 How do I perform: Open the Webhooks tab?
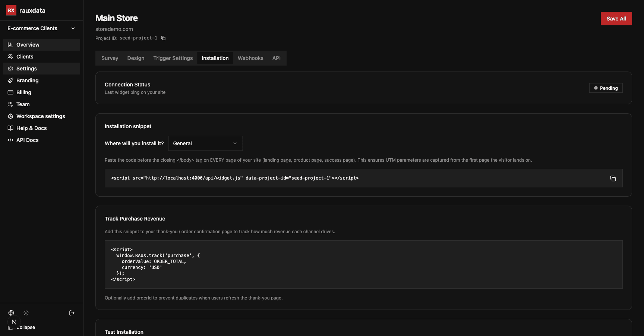(x=250, y=58)
